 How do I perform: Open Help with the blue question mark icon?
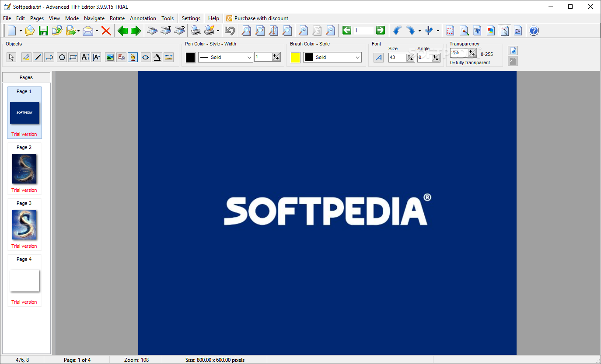pyautogui.click(x=534, y=31)
